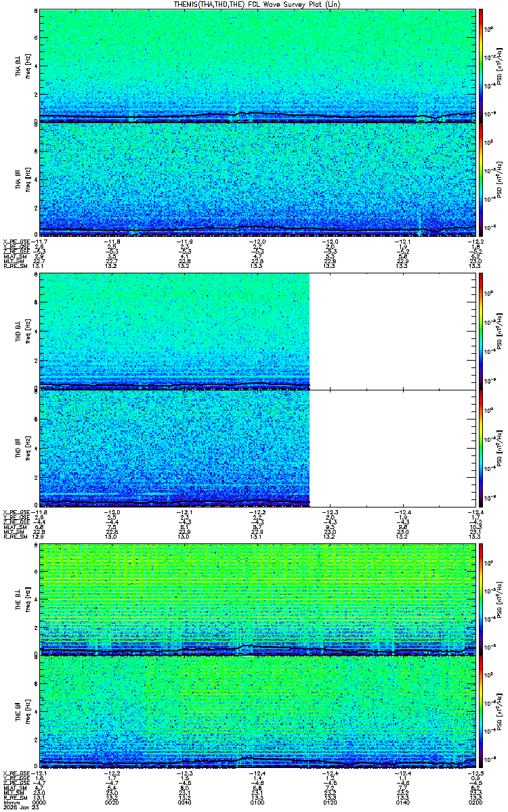Viewport: 508px width, 812px height.
Task: Click the color bar beside THD B⊥ panel
Action: coord(481,331)
